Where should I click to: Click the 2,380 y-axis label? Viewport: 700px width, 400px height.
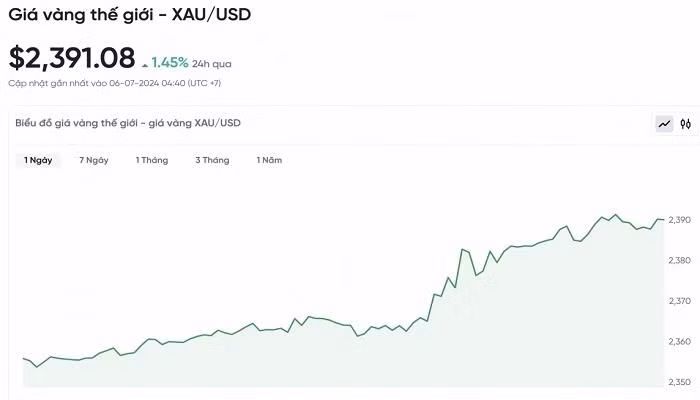click(679, 260)
